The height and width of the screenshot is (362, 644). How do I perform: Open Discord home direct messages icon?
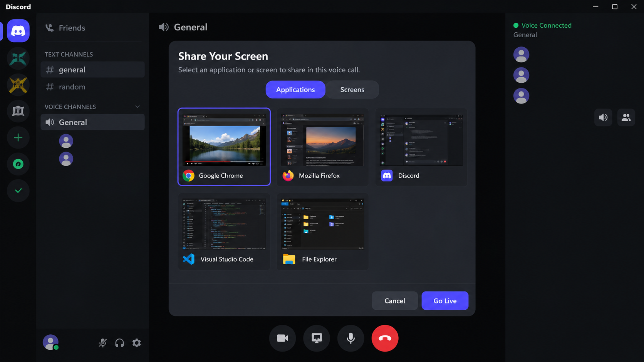(18, 31)
